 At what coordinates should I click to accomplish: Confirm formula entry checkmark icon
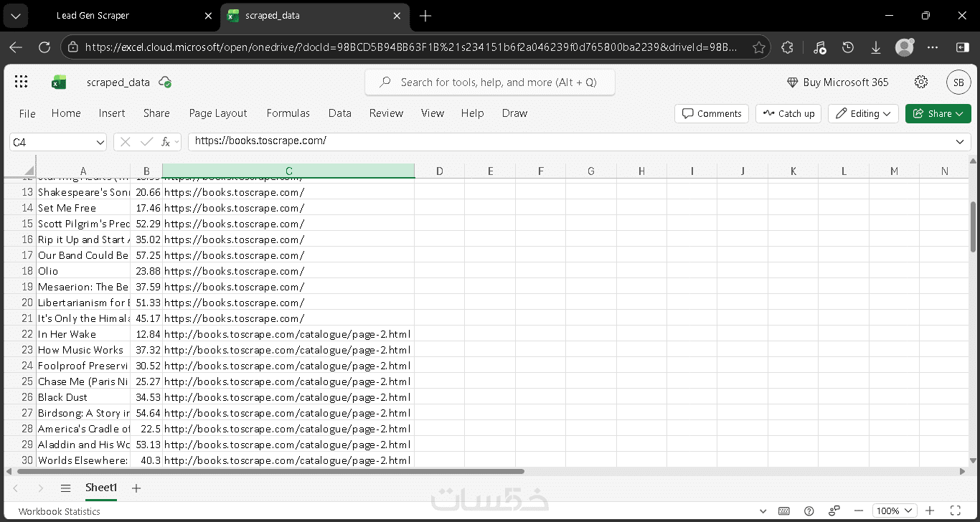146,142
